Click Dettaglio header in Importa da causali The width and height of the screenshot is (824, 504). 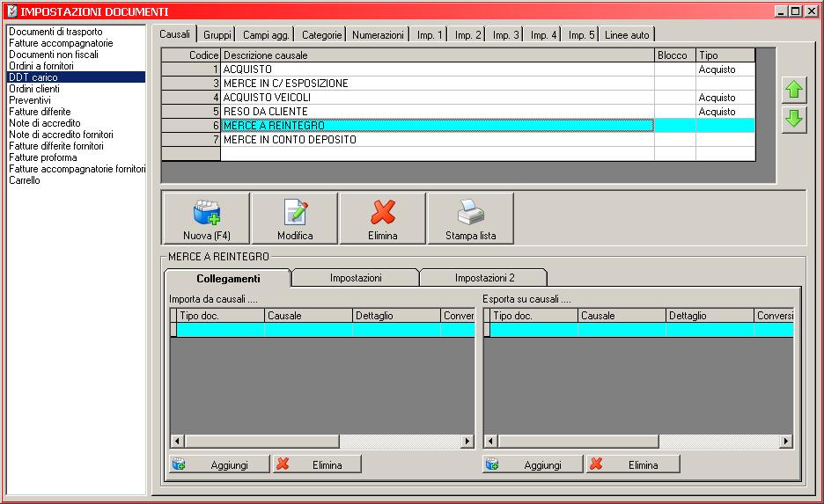pyautogui.click(x=396, y=316)
